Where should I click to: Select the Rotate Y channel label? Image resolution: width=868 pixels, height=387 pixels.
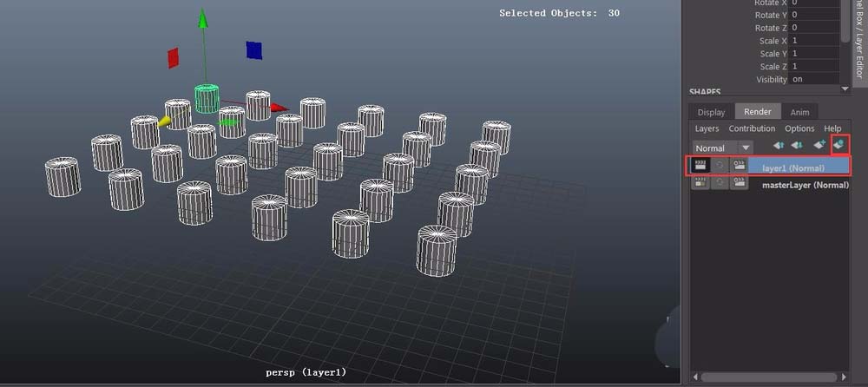coord(771,15)
